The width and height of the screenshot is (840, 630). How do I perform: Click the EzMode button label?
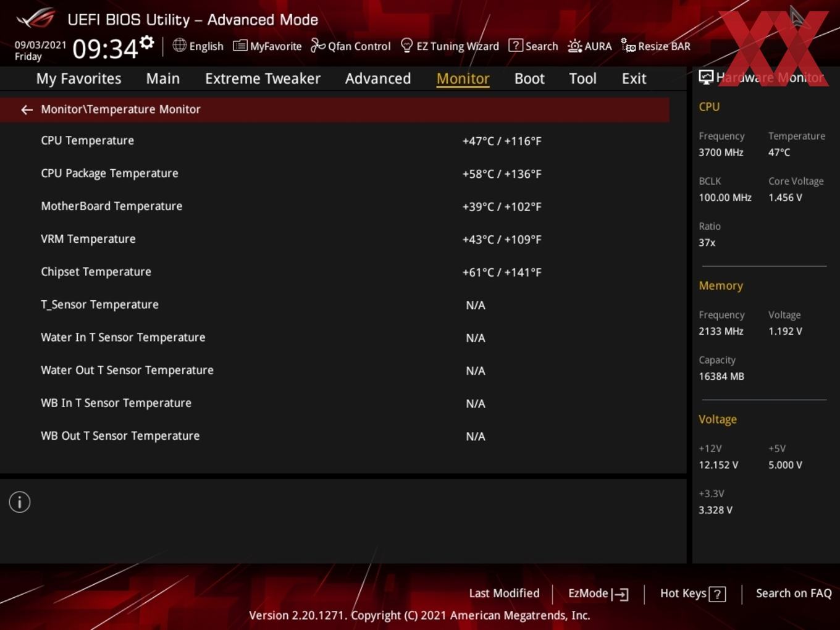588,593
